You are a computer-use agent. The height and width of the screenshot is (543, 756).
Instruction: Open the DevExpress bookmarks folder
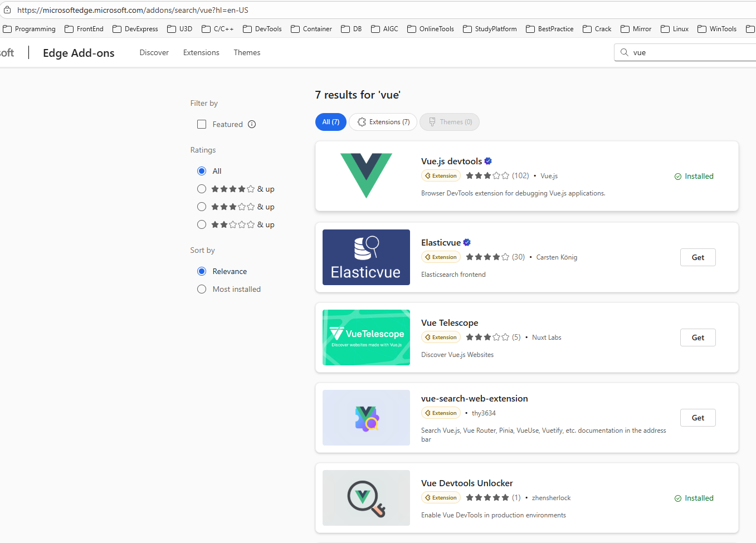(x=135, y=29)
